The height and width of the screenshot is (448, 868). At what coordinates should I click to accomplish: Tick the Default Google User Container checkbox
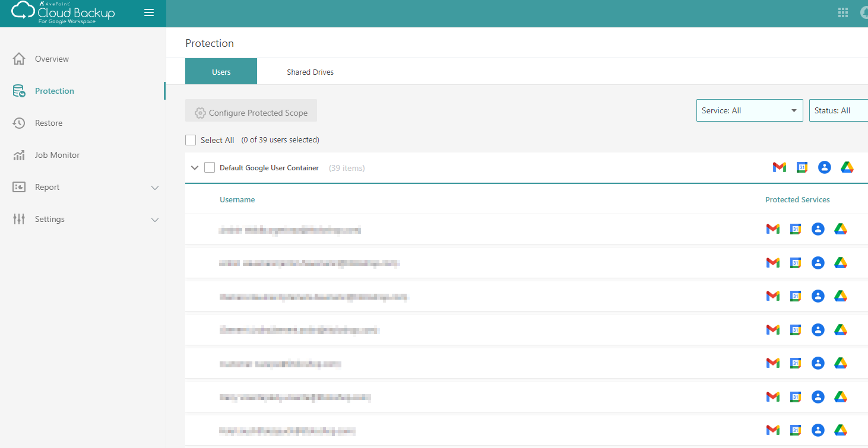210,168
